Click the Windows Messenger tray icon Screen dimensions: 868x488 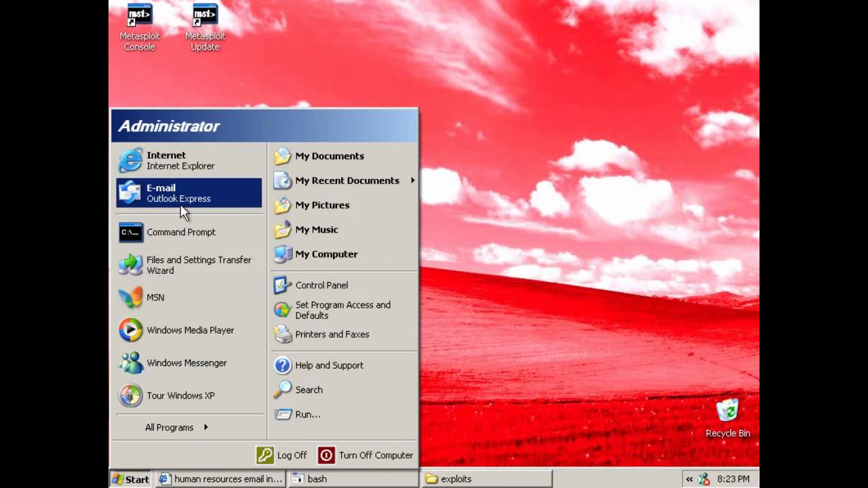[x=704, y=479]
